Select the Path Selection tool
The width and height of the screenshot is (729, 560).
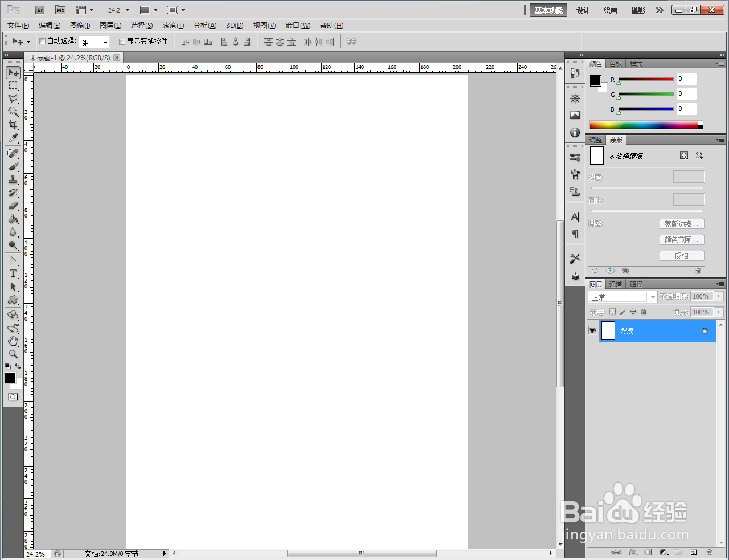pyautogui.click(x=13, y=287)
